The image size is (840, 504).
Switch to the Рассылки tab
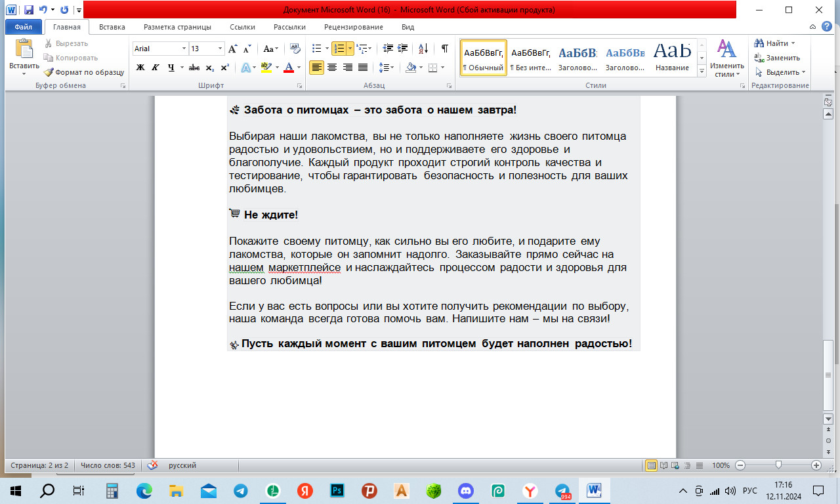point(289,27)
